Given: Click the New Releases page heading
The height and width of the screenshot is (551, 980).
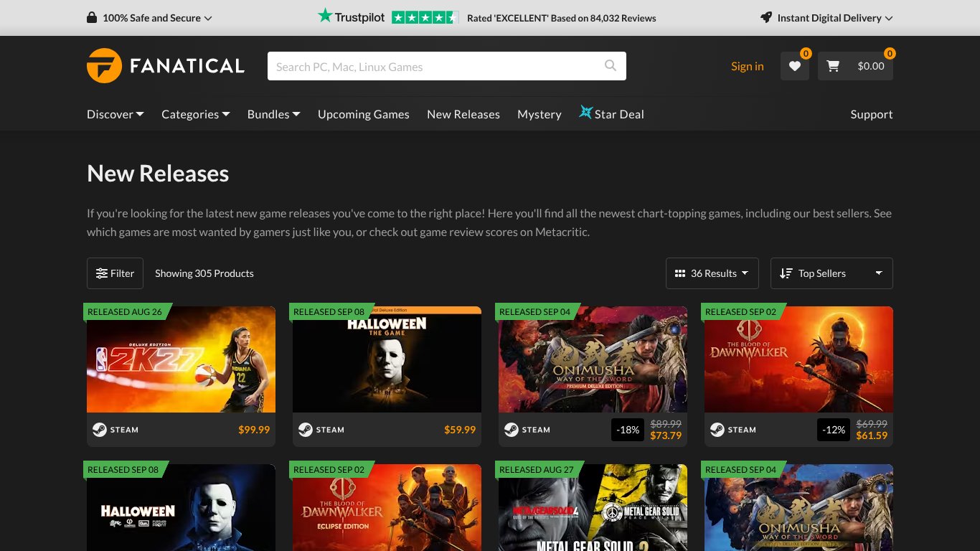Looking at the screenshot, I should point(158,174).
